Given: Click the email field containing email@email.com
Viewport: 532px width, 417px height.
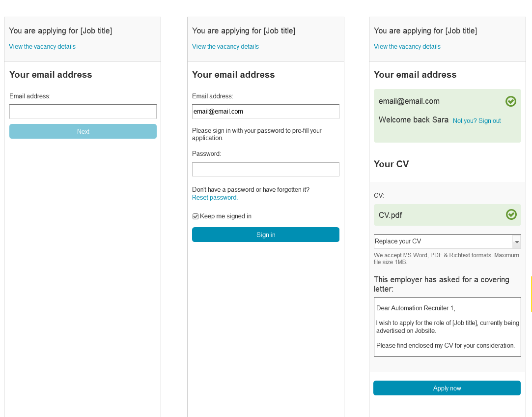Looking at the screenshot, I should click(265, 112).
